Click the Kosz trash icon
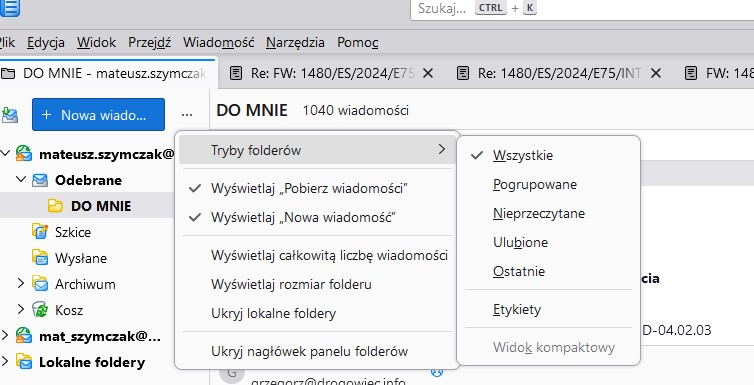The height and width of the screenshot is (385, 754). [40, 310]
